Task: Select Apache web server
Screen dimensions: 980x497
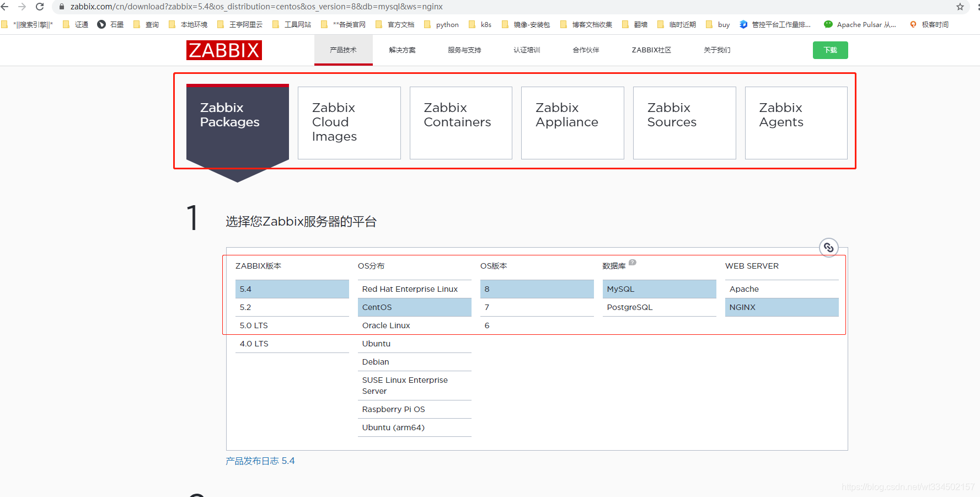Action: pos(782,289)
